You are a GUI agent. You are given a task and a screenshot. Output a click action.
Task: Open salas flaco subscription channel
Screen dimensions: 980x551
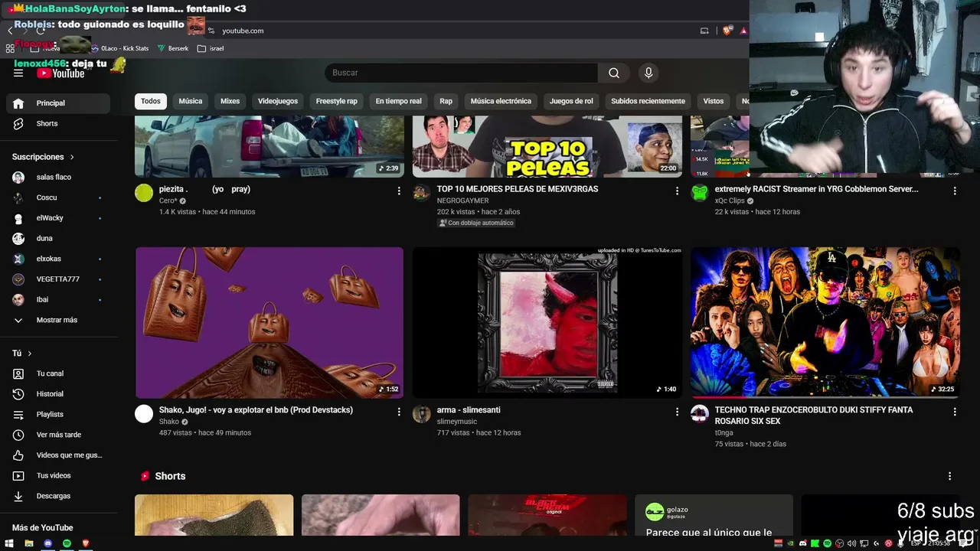coord(58,177)
